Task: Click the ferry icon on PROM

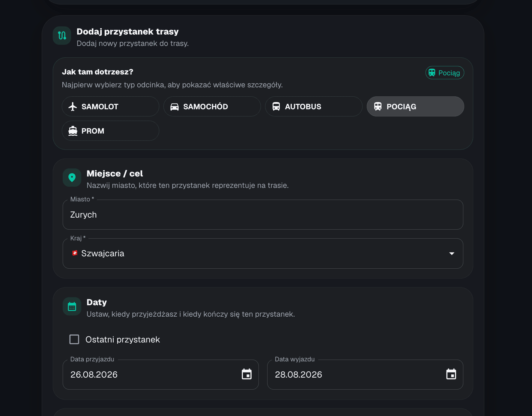Action: pyautogui.click(x=73, y=131)
